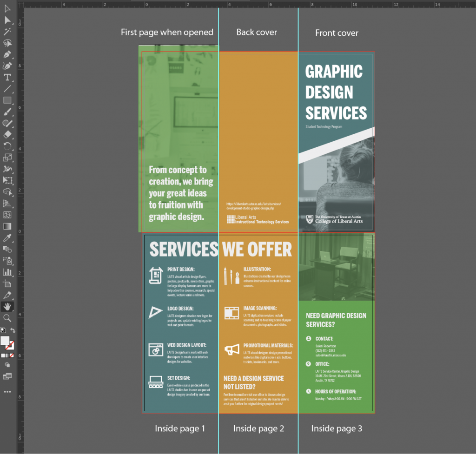Apply solid Color mode button
Screen dimensions: 476x454
click(x=3, y=355)
